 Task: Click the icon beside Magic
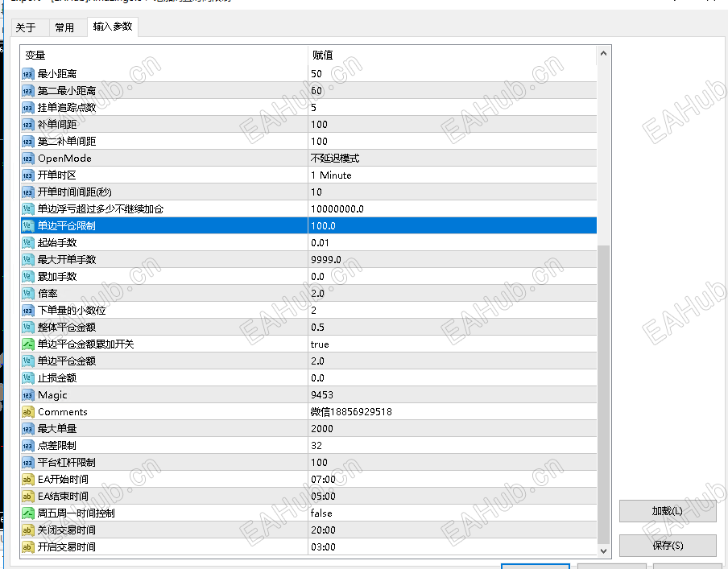(28, 395)
